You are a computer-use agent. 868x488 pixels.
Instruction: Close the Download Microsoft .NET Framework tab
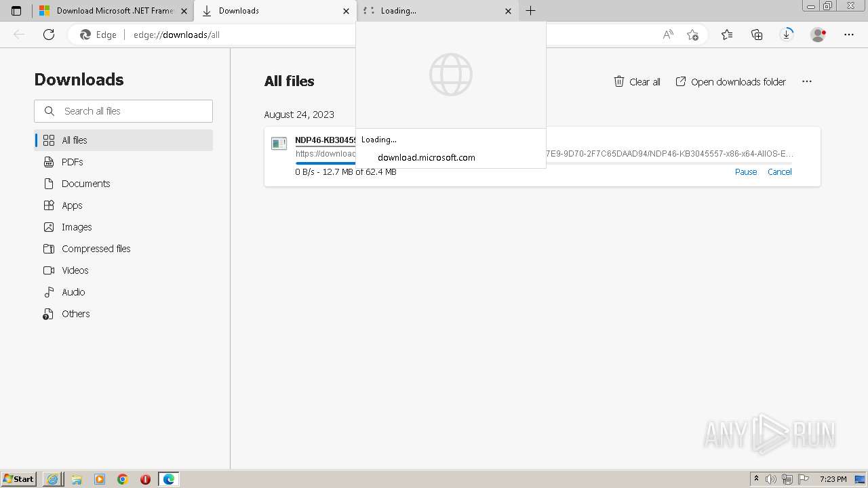(184, 11)
